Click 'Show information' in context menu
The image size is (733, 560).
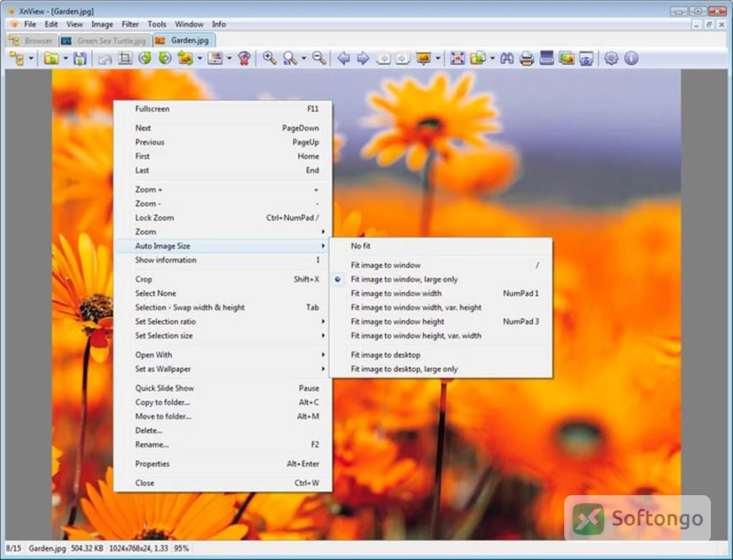click(223, 260)
